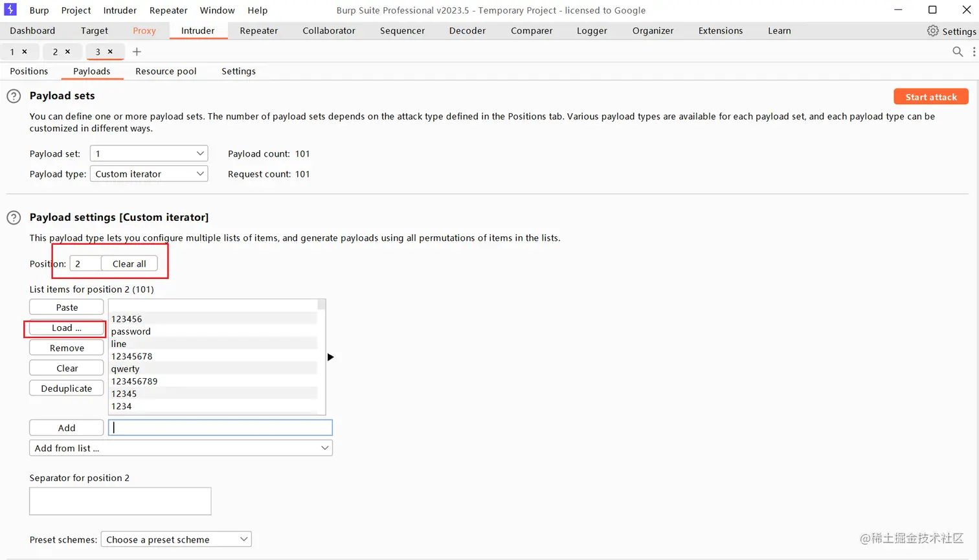Switch to the Positions tab
The height and width of the screenshot is (560, 979).
[x=28, y=71]
